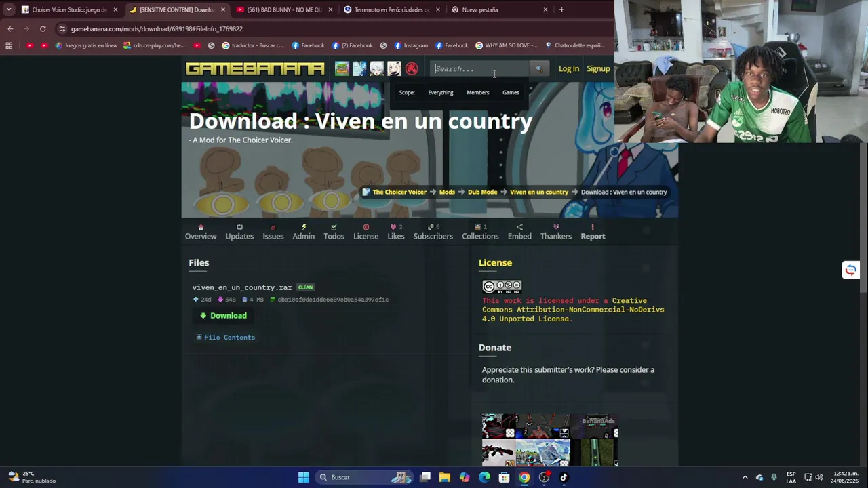This screenshot has height=488, width=868.
Task: Focus the GameBanana search field
Action: pyautogui.click(x=481, y=68)
